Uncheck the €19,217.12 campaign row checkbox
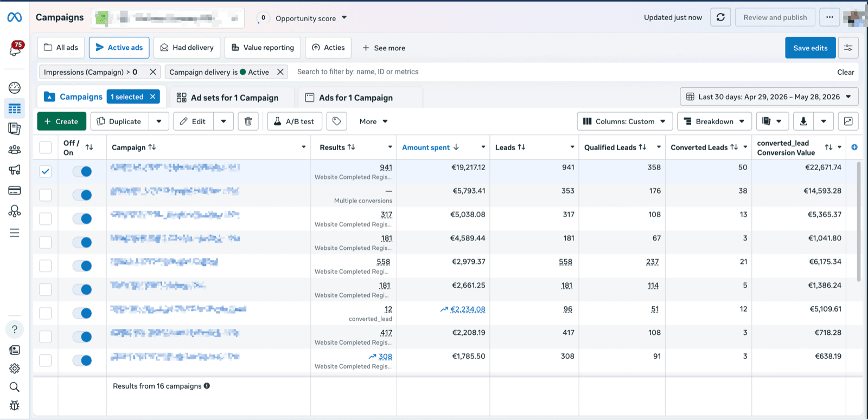The image size is (868, 420). tap(46, 171)
